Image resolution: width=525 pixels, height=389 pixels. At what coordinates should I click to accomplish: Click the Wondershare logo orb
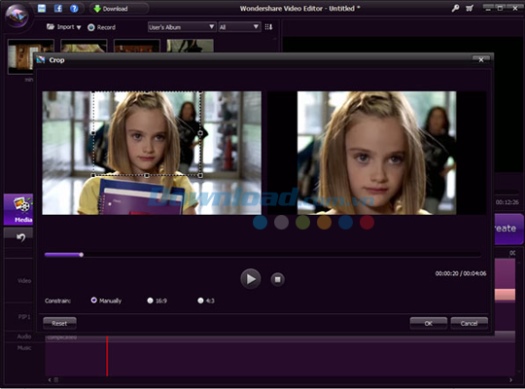pos(17,16)
